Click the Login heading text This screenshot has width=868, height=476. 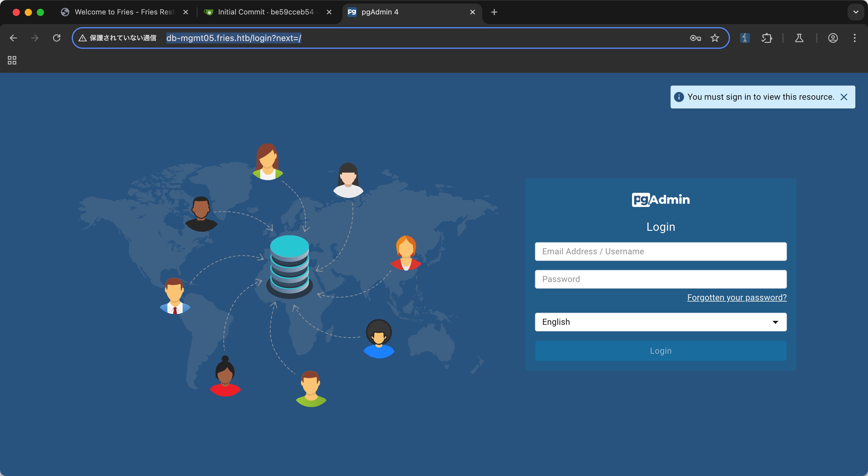(660, 227)
